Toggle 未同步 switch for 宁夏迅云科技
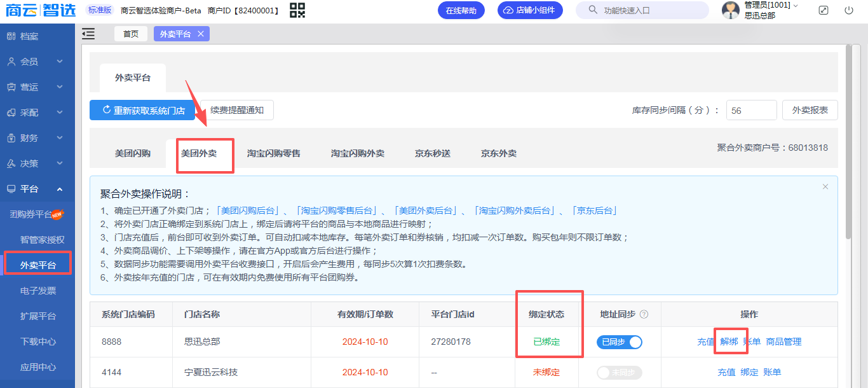Image resolution: width=868 pixels, height=388 pixels. tap(619, 373)
